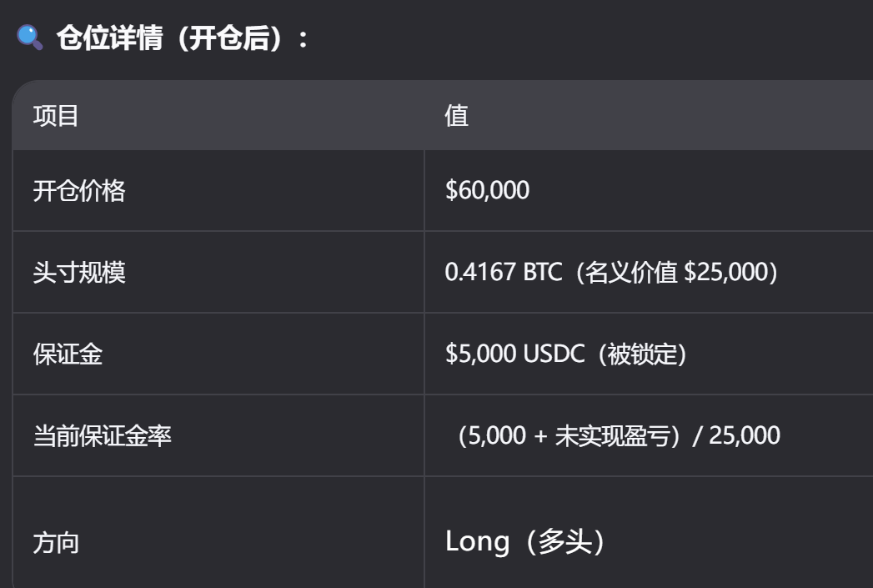Select the 开仓价格 row label
Image resolution: width=873 pixels, height=588 pixels.
pos(79,191)
